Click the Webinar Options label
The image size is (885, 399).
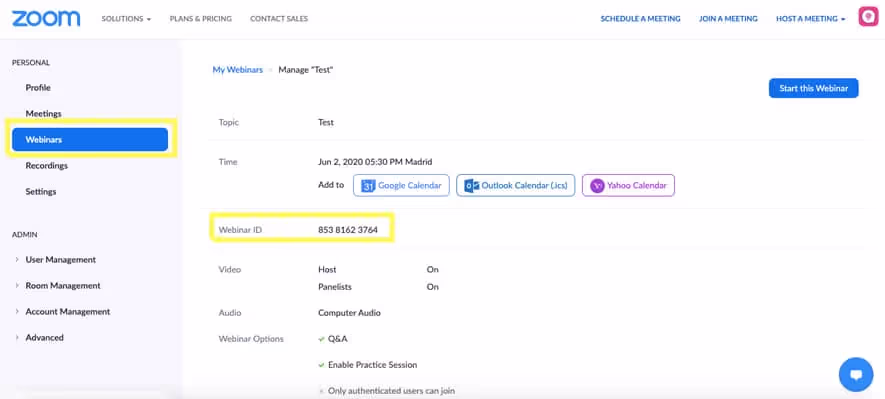(251, 339)
